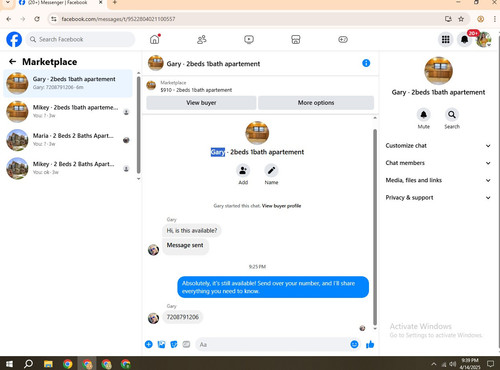
Task: Open the Windows taskbar search
Action: 28,364
